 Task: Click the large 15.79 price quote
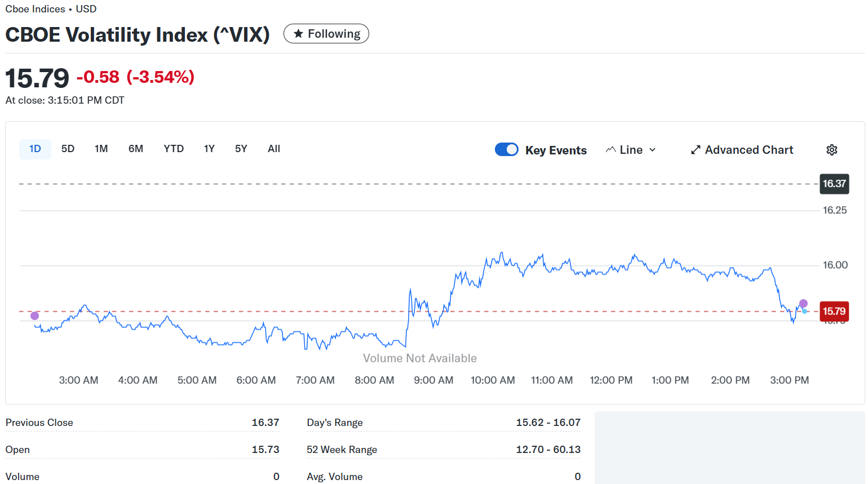(37, 78)
